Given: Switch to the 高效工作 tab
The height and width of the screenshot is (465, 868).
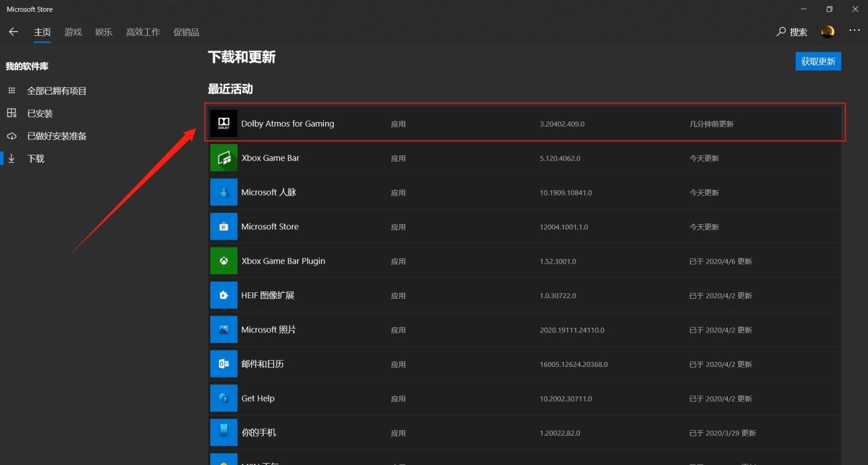Looking at the screenshot, I should click(143, 32).
